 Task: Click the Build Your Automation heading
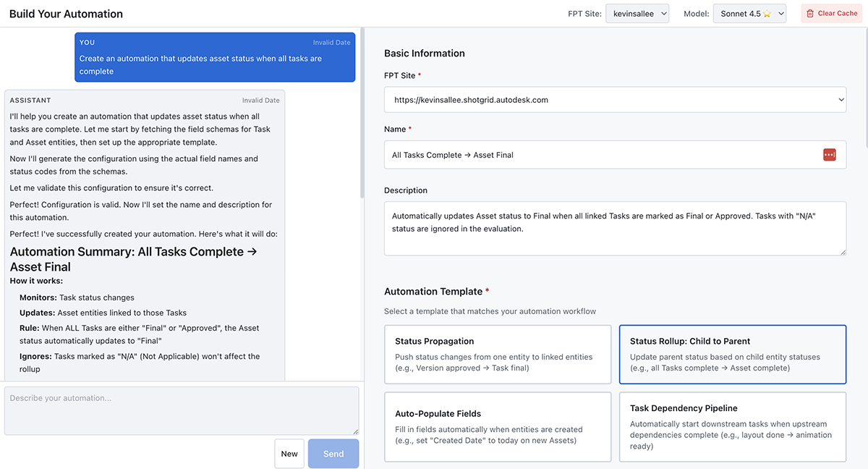[65, 13]
